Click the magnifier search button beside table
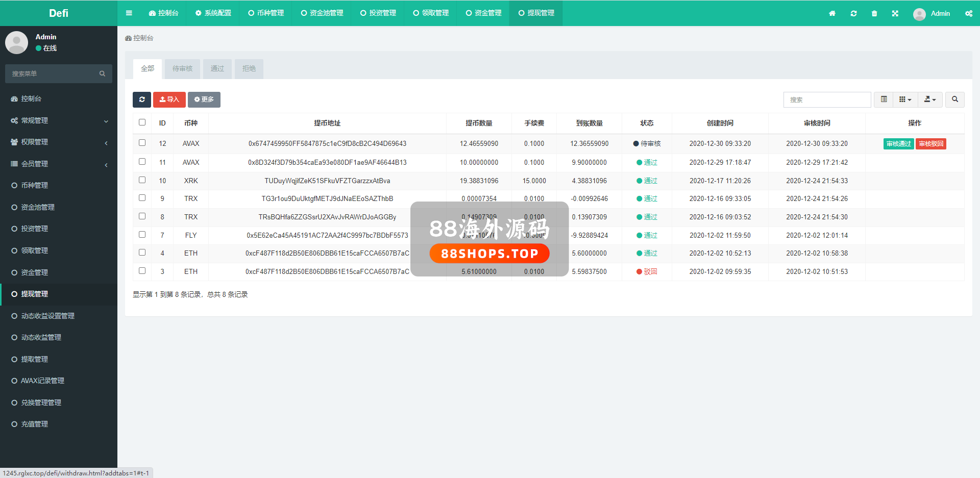Image resolution: width=980 pixels, height=478 pixels. pyautogui.click(x=954, y=99)
